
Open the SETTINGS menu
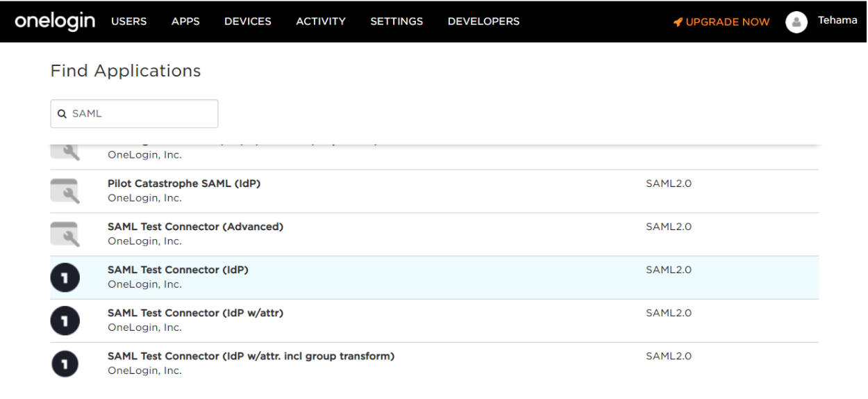pyautogui.click(x=397, y=22)
